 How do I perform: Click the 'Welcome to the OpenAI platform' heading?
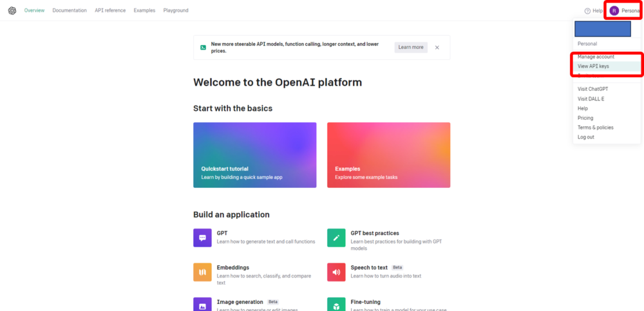tap(278, 82)
